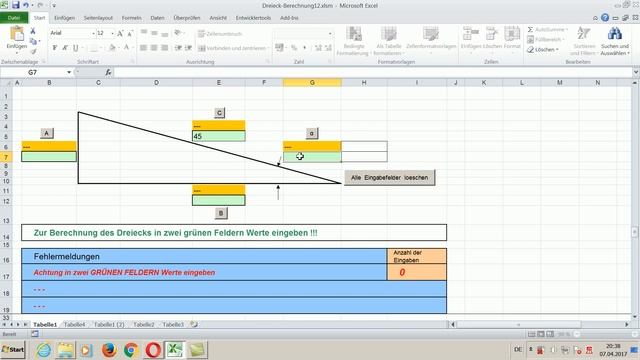The height and width of the screenshot is (360, 640).
Task: Open the fill color bucket
Action: 112,48
